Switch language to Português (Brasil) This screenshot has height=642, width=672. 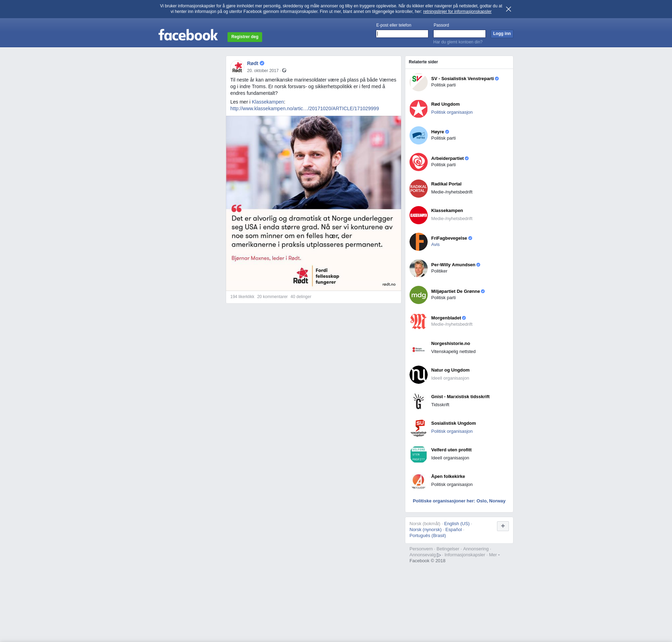click(x=428, y=536)
